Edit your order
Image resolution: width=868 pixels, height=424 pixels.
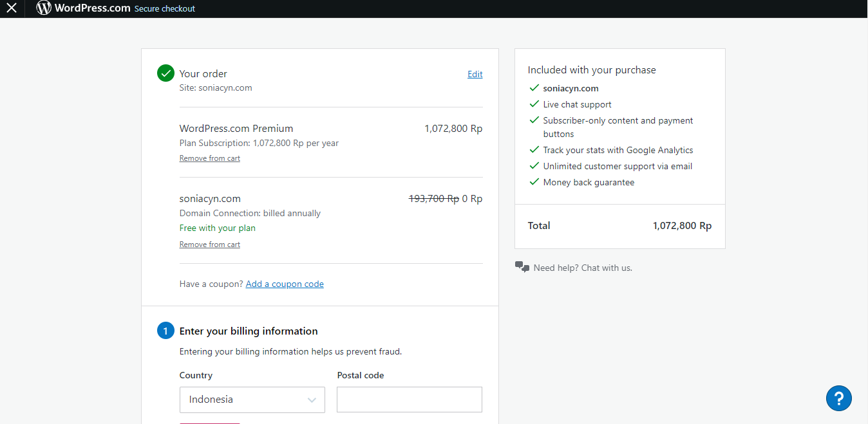pos(475,74)
